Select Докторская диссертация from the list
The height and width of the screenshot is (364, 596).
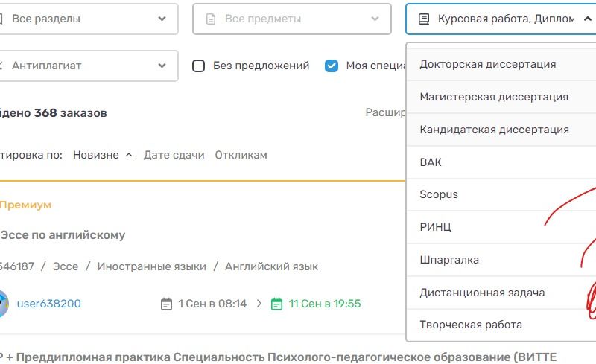(487, 64)
